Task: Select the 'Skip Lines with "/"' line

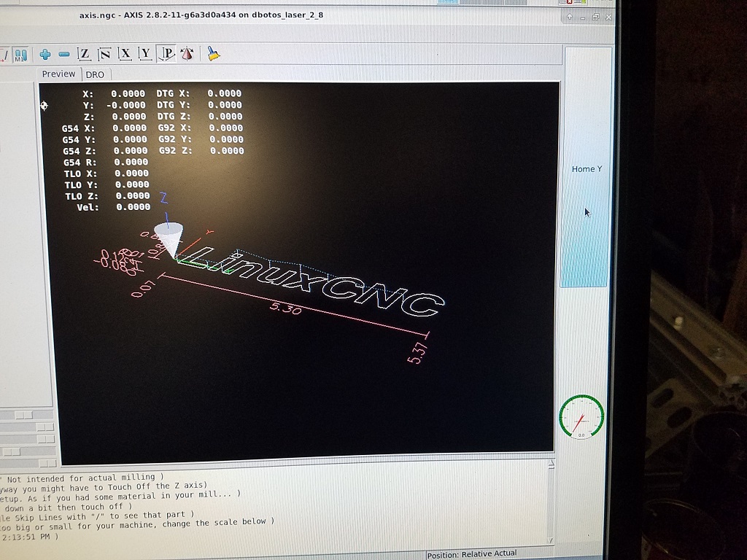Action: 97,516
